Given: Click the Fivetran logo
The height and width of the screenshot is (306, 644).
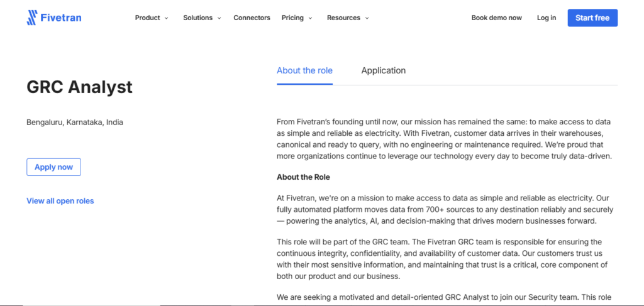Looking at the screenshot, I should pyautogui.click(x=54, y=18).
